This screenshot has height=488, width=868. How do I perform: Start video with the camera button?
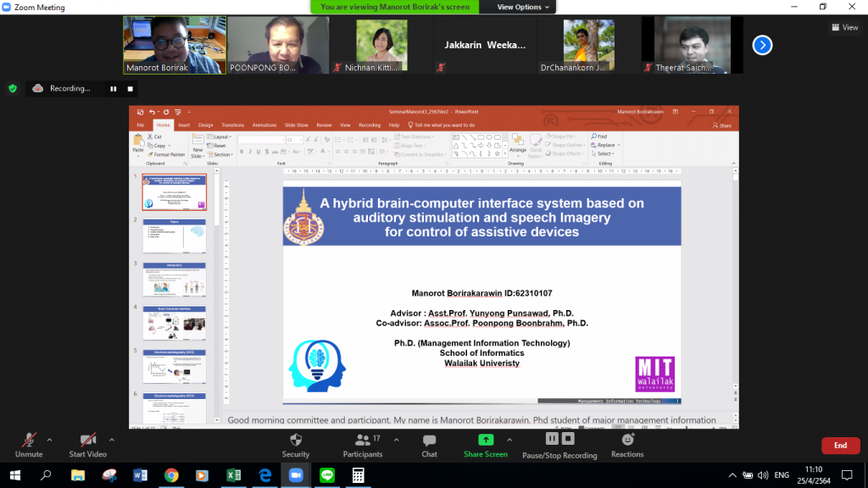(88, 441)
